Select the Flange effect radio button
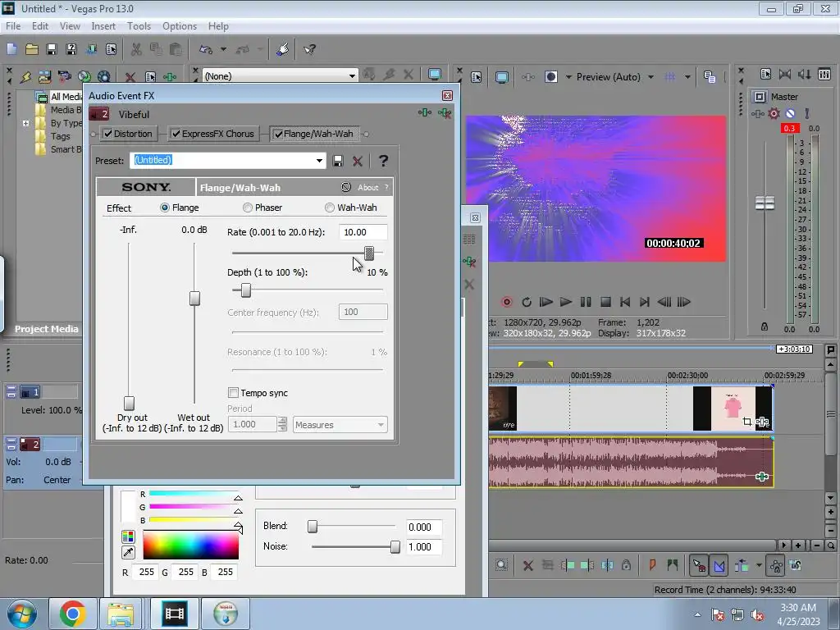Viewport: 840px width, 630px height. pyautogui.click(x=164, y=208)
